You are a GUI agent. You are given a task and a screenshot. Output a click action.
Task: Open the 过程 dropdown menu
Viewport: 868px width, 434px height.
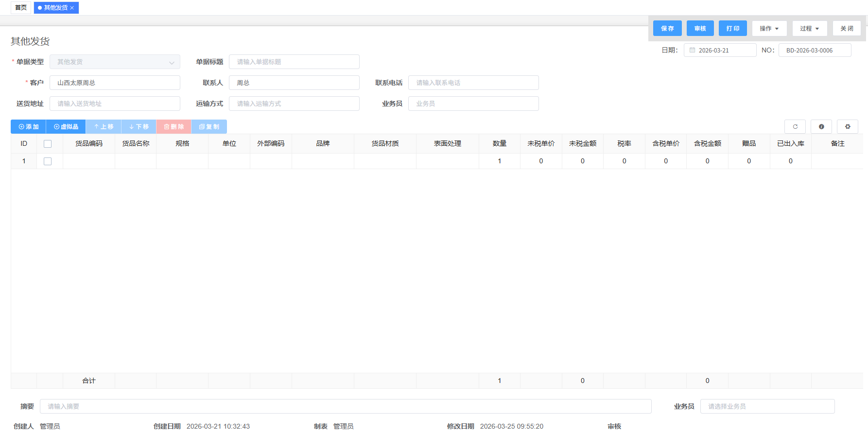[809, 29]
